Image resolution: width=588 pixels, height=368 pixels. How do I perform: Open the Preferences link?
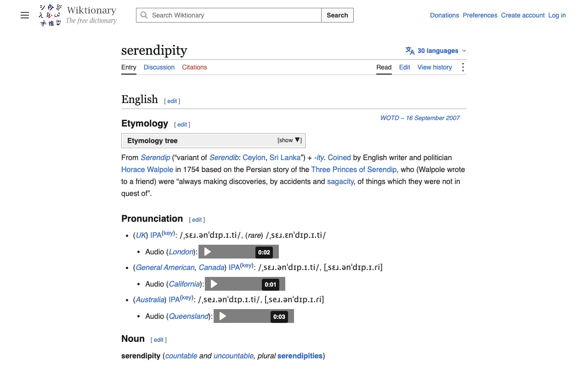pyautogui.click(x=480, y=15)
